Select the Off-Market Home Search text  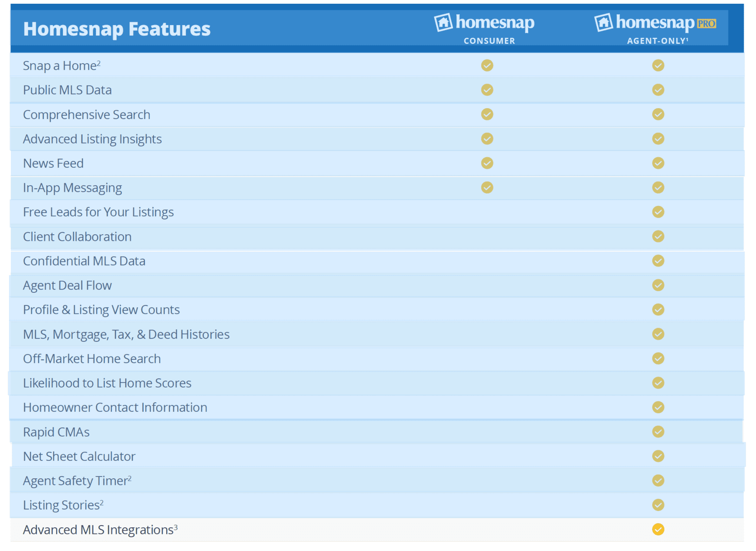click(92, 359)
